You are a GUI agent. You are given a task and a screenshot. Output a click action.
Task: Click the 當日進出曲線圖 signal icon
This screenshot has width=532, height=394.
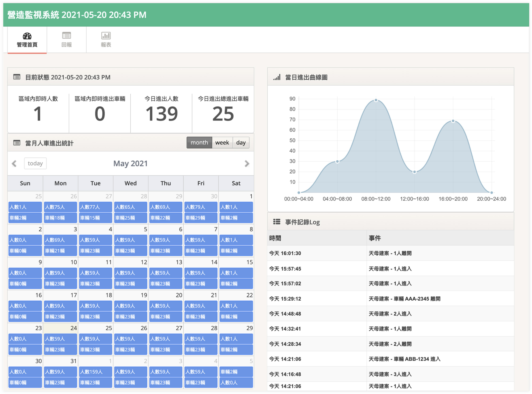click(277, 77)
